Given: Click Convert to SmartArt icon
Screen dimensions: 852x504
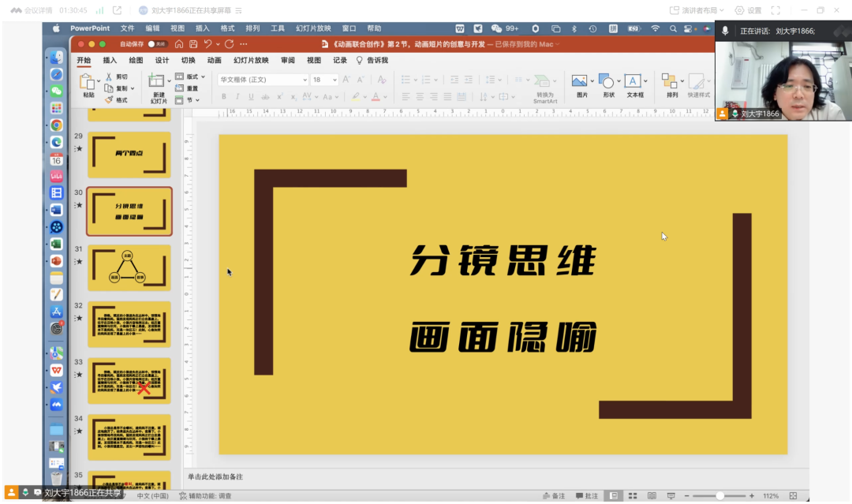Looking at the screenshot, I should click(543, 81).
